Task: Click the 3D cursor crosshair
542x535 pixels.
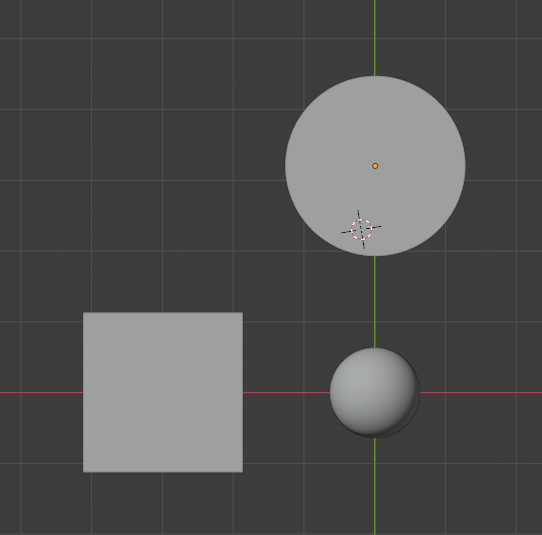Action: click(x=361, y=229)
